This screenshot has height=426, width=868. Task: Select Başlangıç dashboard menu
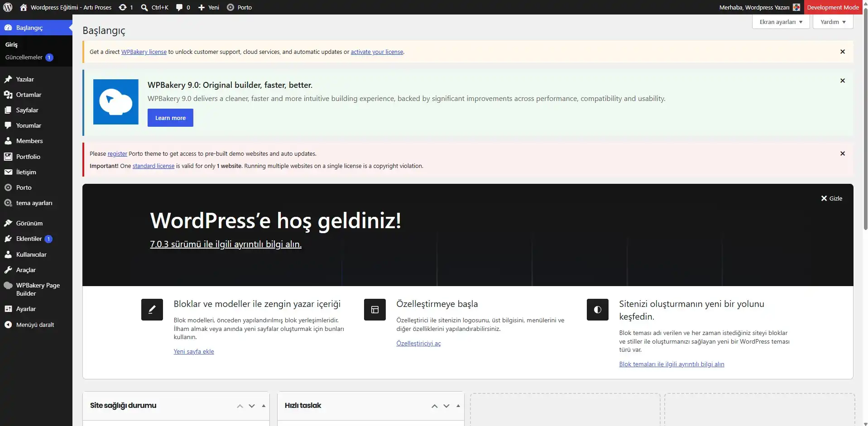36,28
